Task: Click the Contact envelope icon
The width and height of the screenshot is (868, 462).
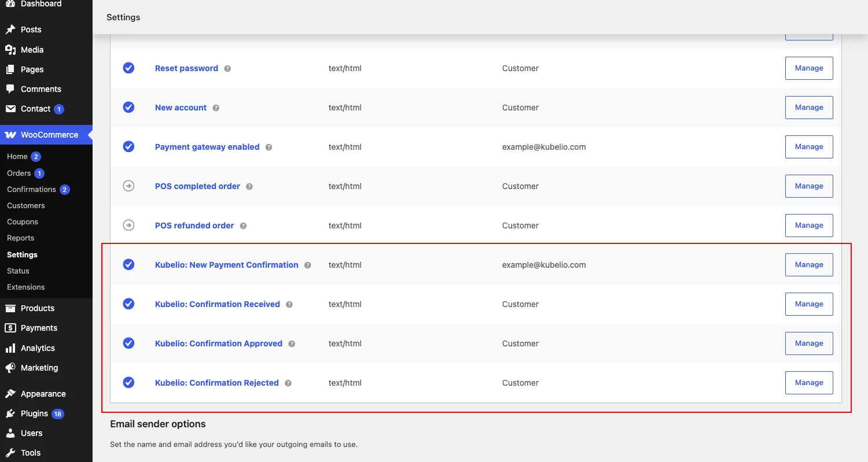Action: [10, 109]
